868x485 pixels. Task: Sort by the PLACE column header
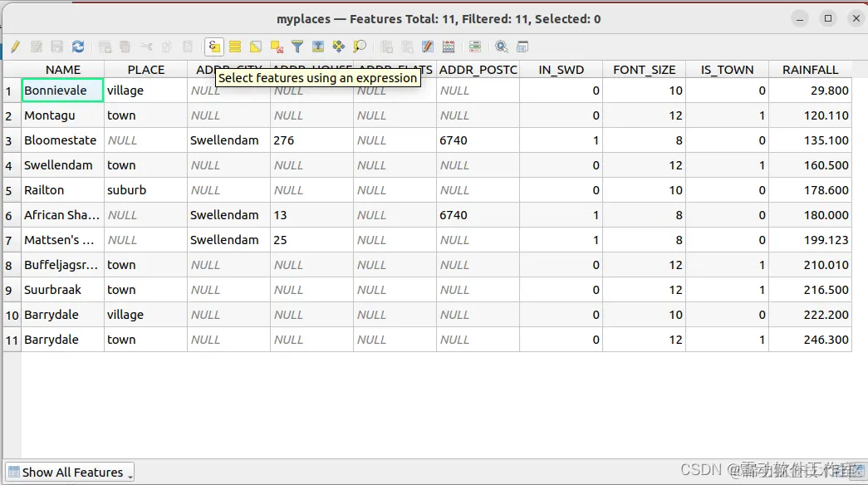(x=145, y=70)
